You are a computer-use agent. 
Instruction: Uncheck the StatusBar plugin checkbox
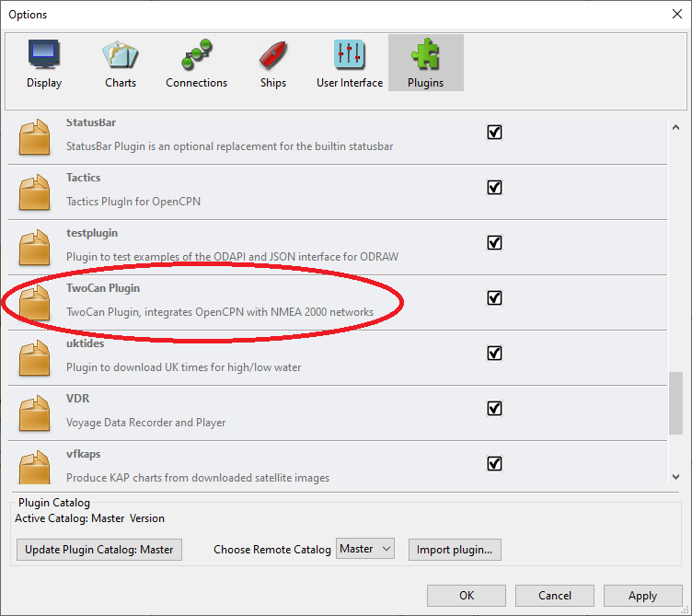[494, 132]
